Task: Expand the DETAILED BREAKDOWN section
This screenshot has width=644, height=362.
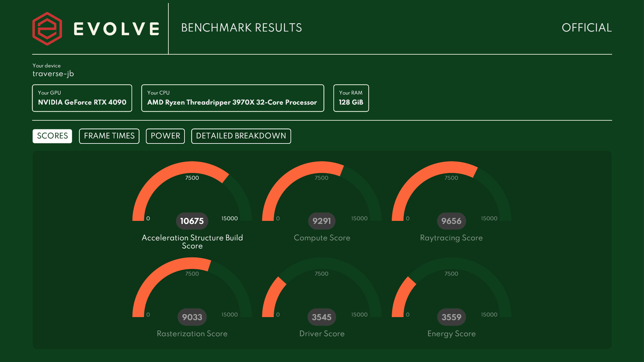Action: (x=241, y=136)
